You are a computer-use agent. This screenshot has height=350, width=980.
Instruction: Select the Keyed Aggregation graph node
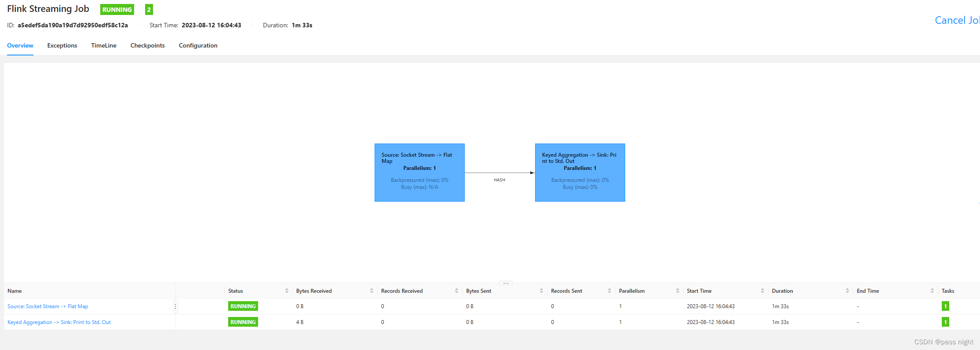(x=580, y=173)
